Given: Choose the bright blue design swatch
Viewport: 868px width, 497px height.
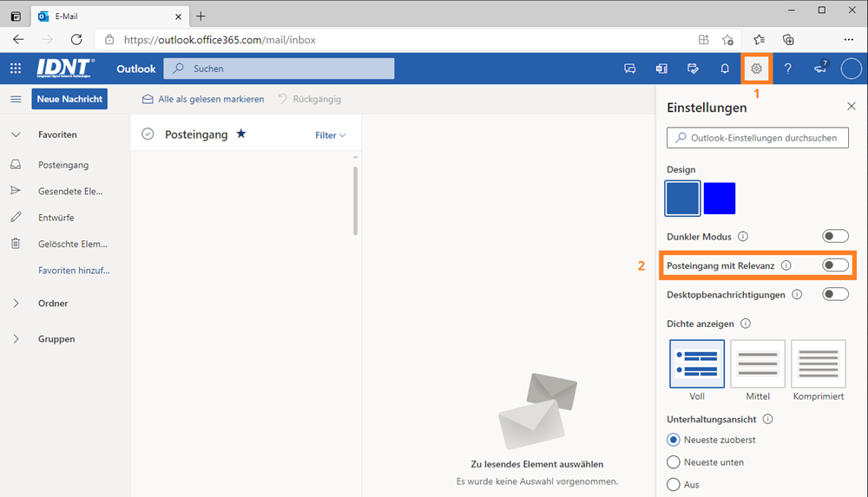Looking at the screenshot, I should point(720,199).
